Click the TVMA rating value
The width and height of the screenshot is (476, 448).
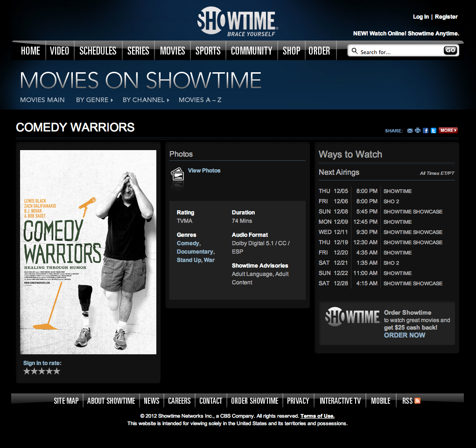185,221
